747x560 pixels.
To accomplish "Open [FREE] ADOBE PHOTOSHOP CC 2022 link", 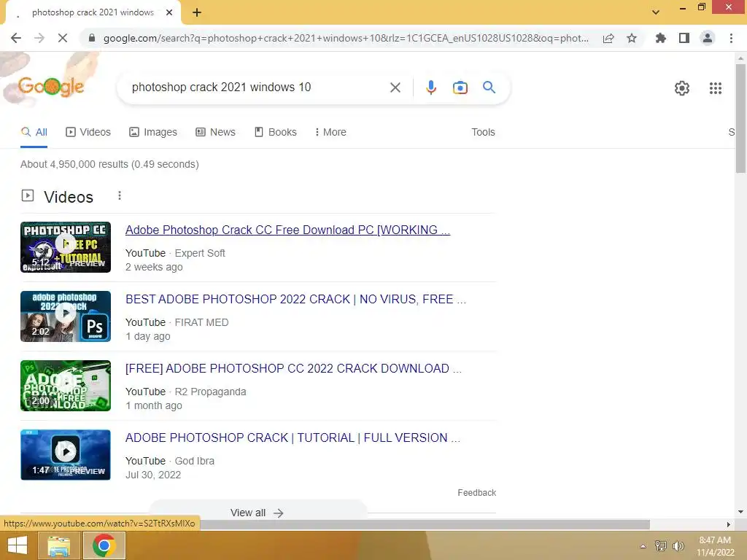I will 293,368.
